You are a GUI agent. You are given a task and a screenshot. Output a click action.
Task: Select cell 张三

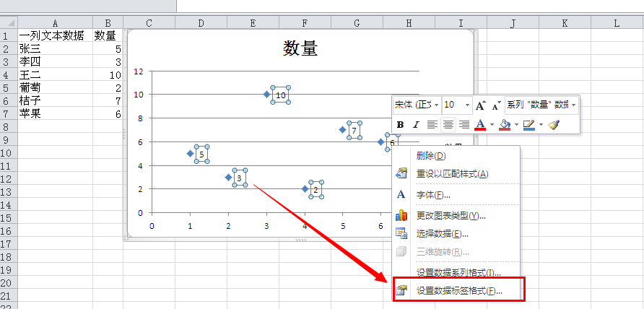[55, 49]
